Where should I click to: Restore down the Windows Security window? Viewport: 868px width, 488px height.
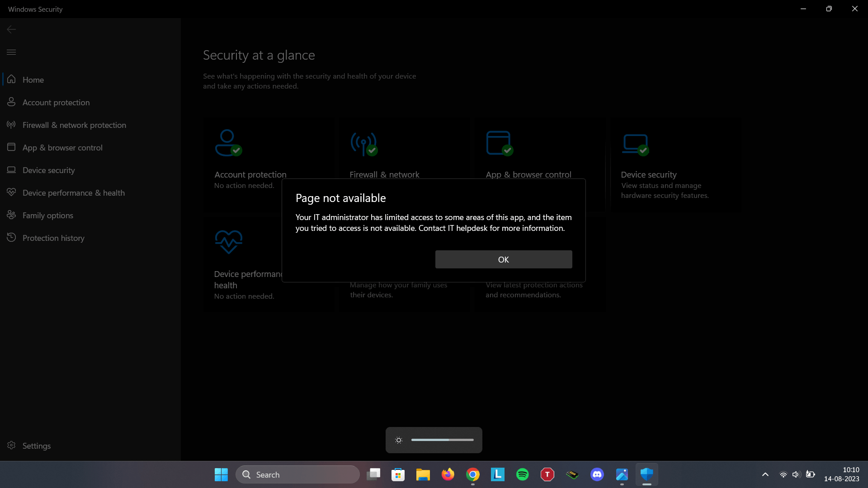(x=829, y=9)
